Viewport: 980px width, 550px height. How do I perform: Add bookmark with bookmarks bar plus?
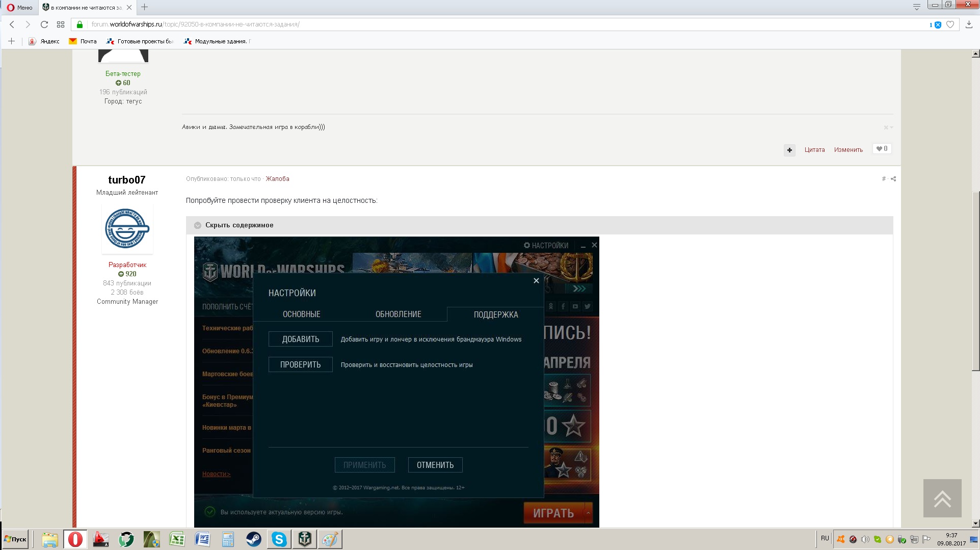coord(11,41)
